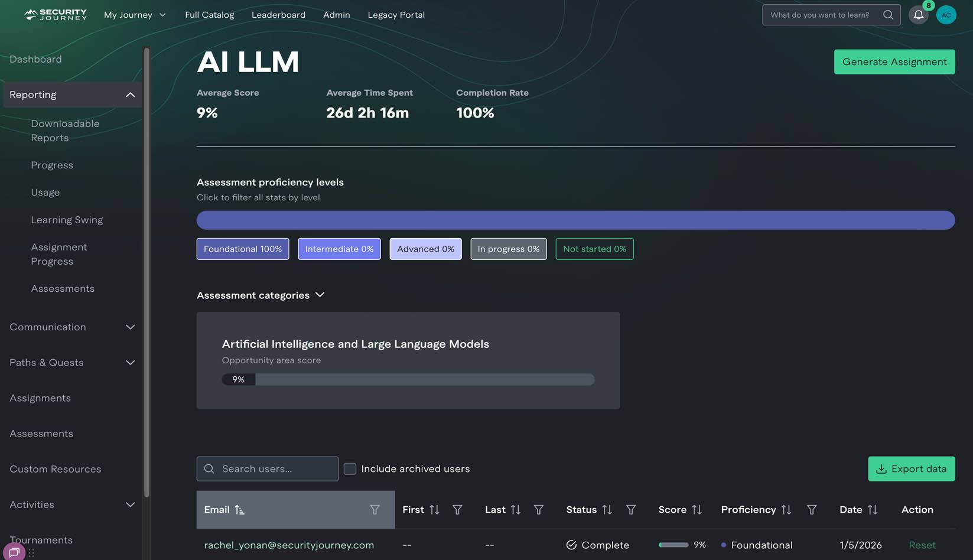
Task: Filter stats by Advanced 0% level
Action: tap(425, 249)
